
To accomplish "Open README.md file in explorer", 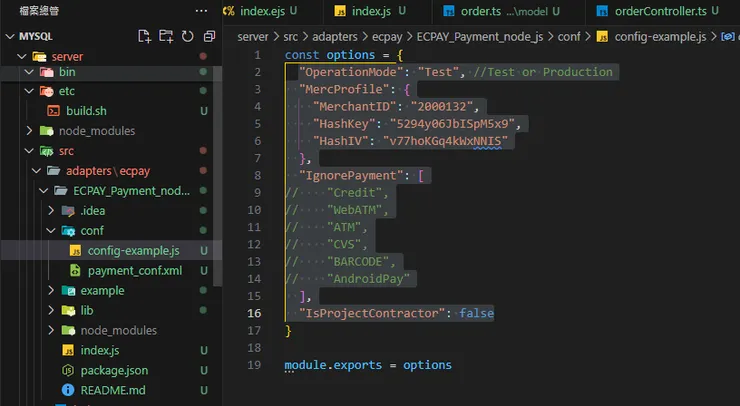I will pyautogui.click(x=112, y=390).
